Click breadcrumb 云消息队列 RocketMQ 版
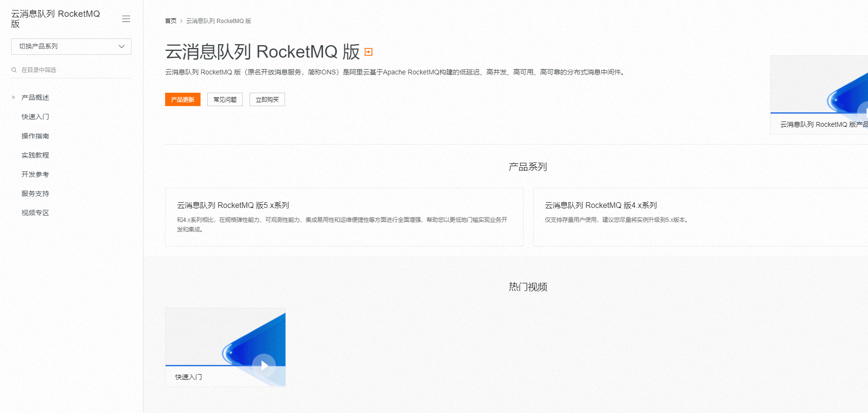 [x=219, y=21]
